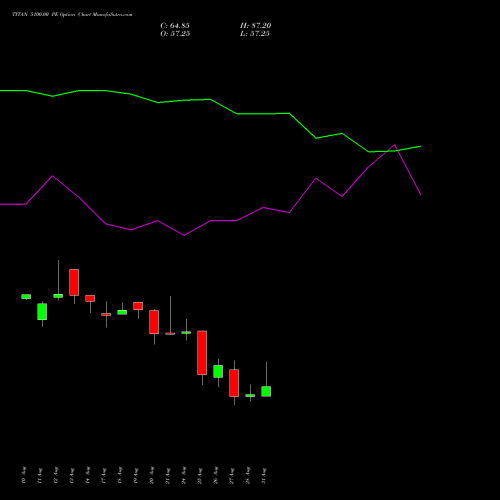Screen dimensions: 500x500
Task: Select the open value O: 57.25
Action: click(175, 34)
